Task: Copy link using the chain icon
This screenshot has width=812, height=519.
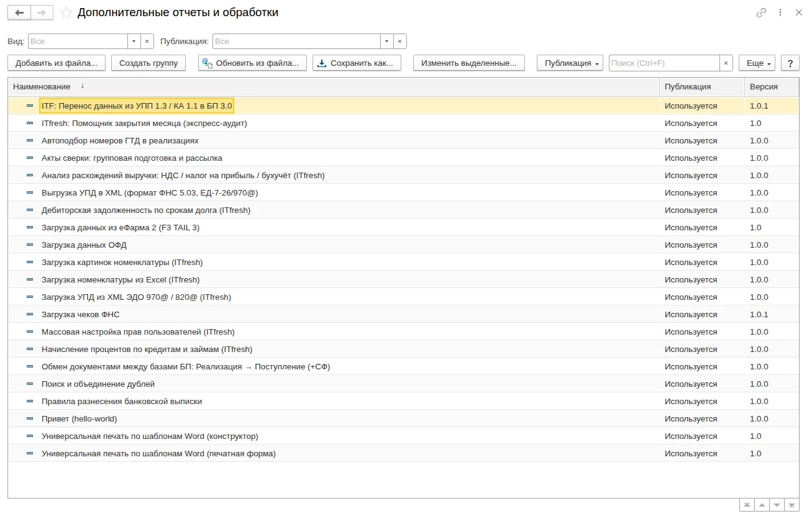Action: [761, 12]
